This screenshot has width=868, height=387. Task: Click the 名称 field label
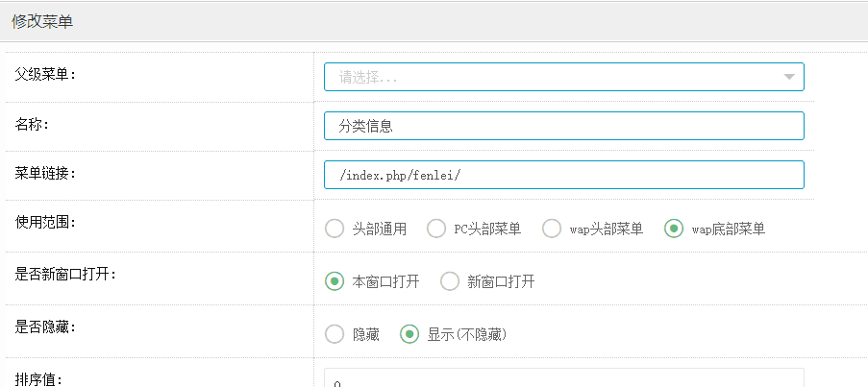point(33,123)
